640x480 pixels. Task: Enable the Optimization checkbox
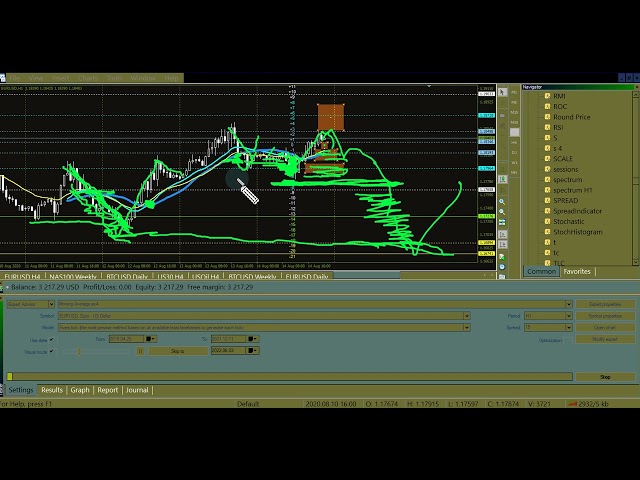pos(567,339)
